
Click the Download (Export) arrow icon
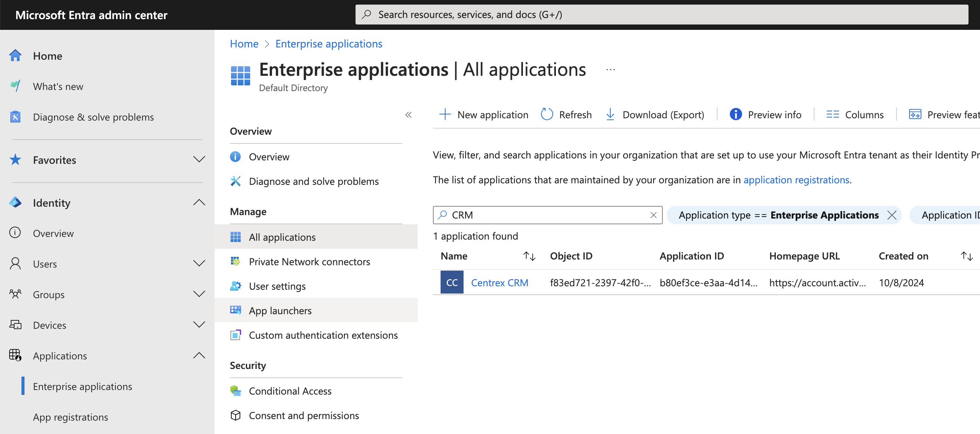click(610, 114)
